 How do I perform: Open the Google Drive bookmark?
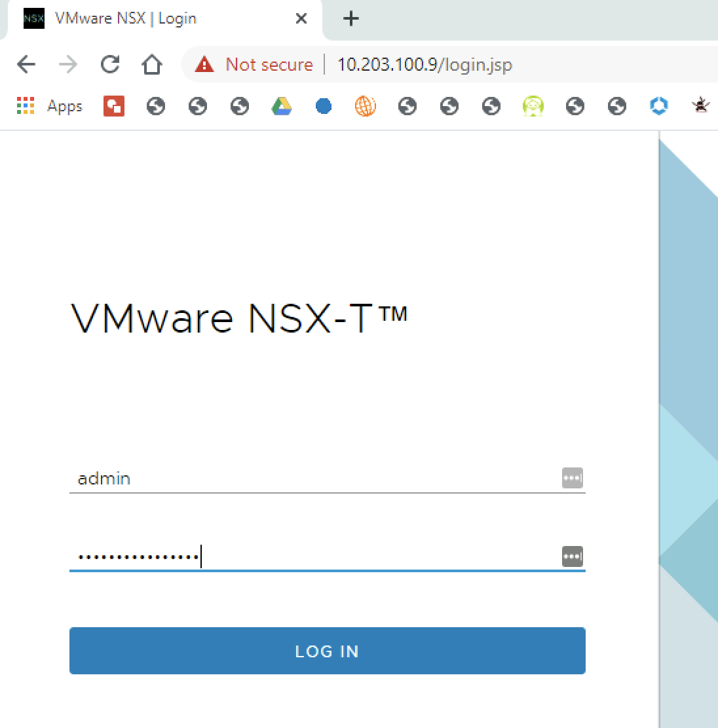pyautogui.click(x=282, y=106)
